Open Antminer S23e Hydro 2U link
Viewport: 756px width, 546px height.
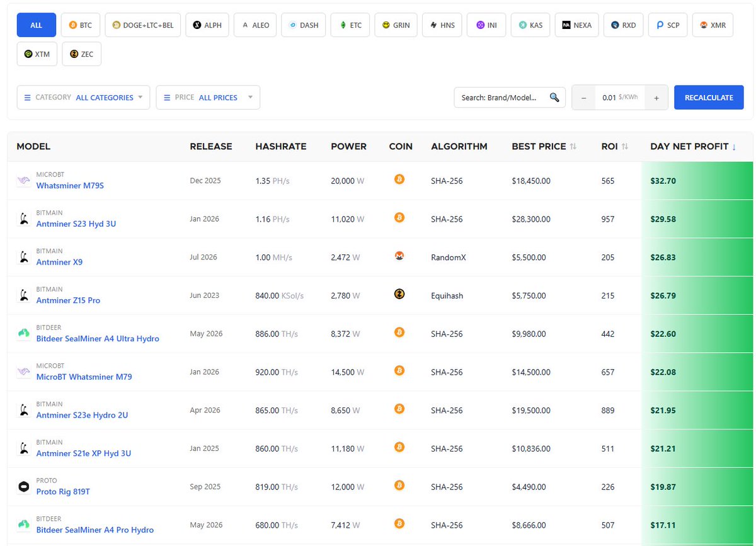coord(82,415)
